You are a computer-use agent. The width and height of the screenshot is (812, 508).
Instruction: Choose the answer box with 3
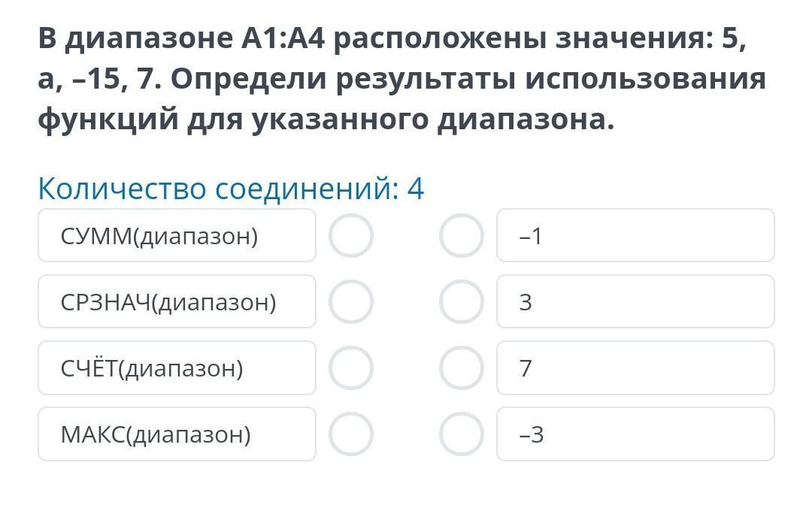click(x=635, y=302)
